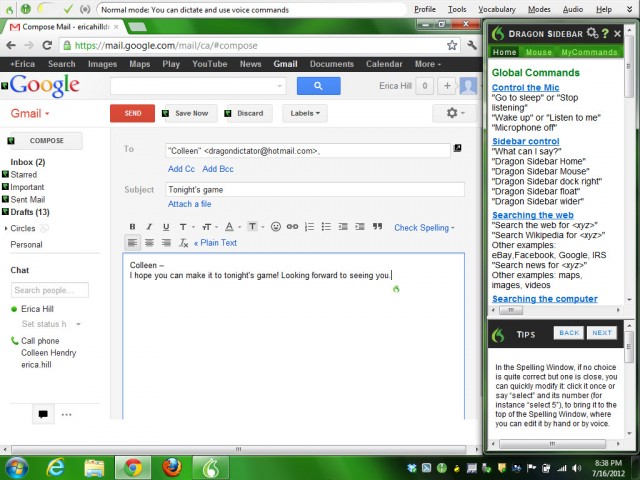Toggle italic formatting in compose toolbar
This screenshot has height=480, width=640.
[x=149, y=227]
